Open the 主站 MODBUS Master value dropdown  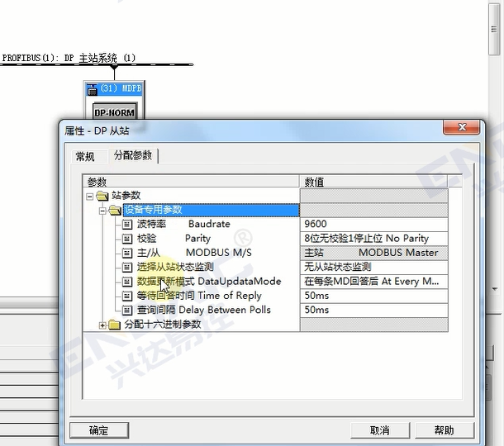coord(373,253)
